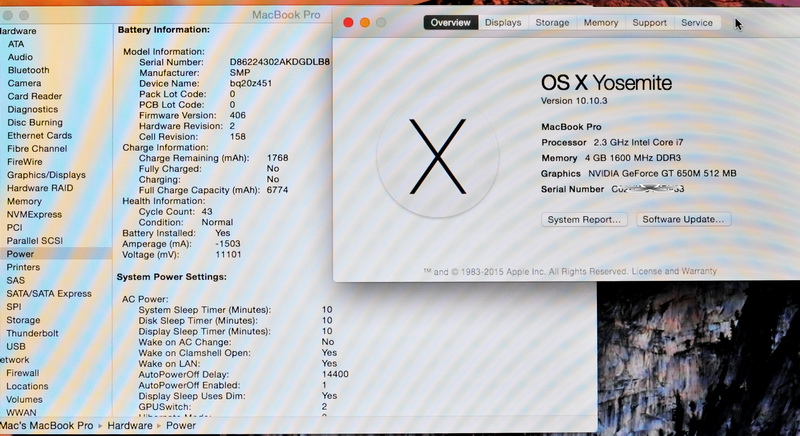Select USB in the sidebar
The image size is (800, 436).
point(16,347)
